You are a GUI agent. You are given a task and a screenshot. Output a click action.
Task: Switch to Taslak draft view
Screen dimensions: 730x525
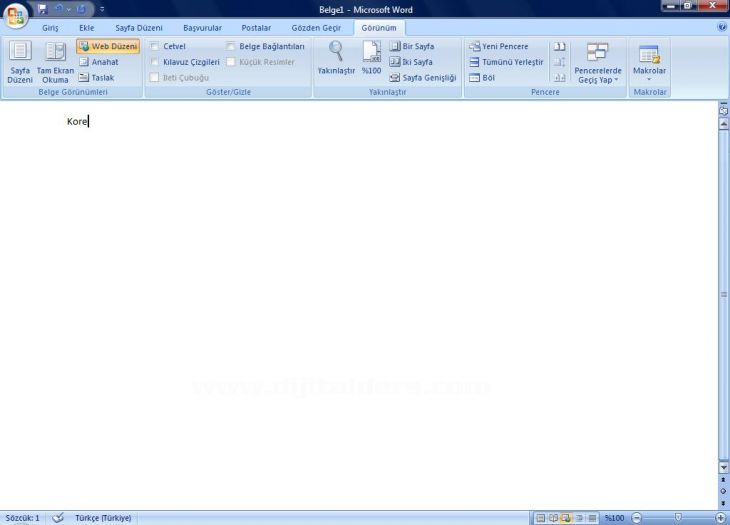[96, 78]
